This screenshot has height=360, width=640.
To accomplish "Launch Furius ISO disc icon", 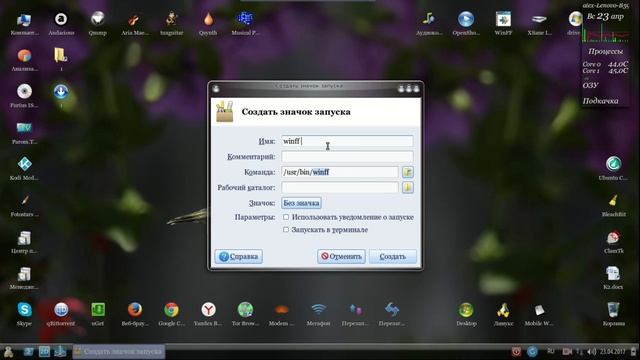I will (x=24, y=96).
